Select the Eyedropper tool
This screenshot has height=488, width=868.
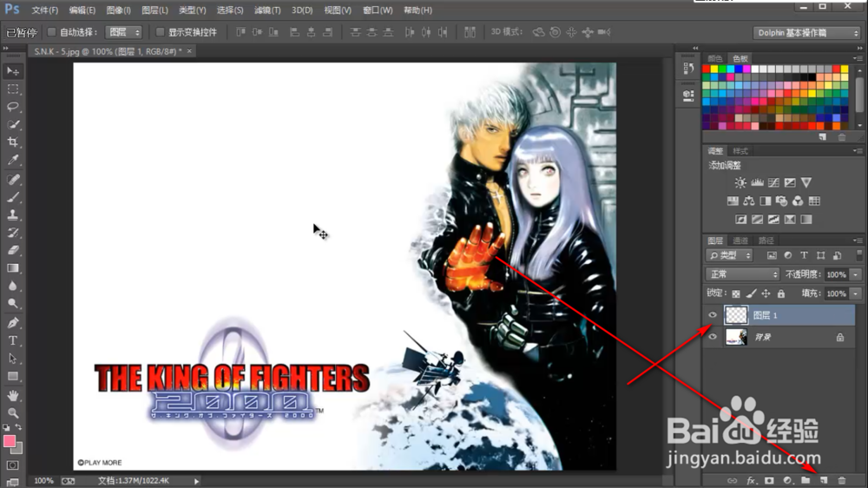click(x=13, y=161)
